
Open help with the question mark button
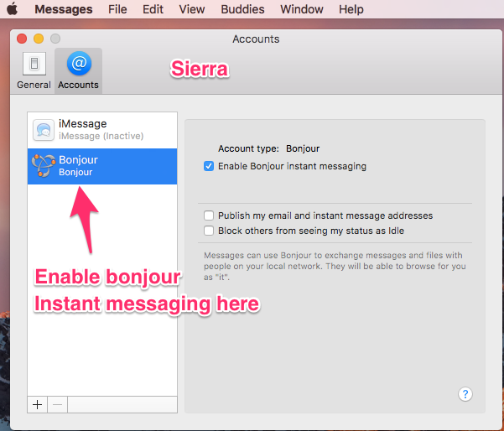(x=465, y=394)
